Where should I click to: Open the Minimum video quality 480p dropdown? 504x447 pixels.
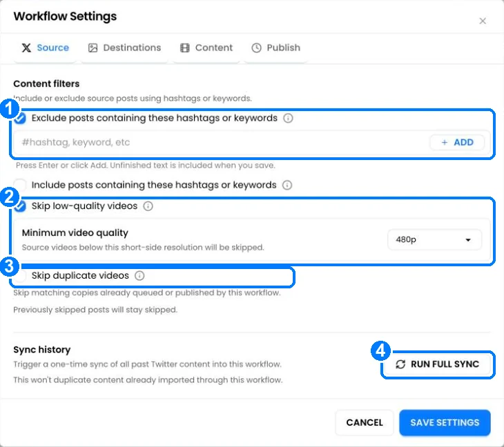pyautogui.click(x=434, y=239)
